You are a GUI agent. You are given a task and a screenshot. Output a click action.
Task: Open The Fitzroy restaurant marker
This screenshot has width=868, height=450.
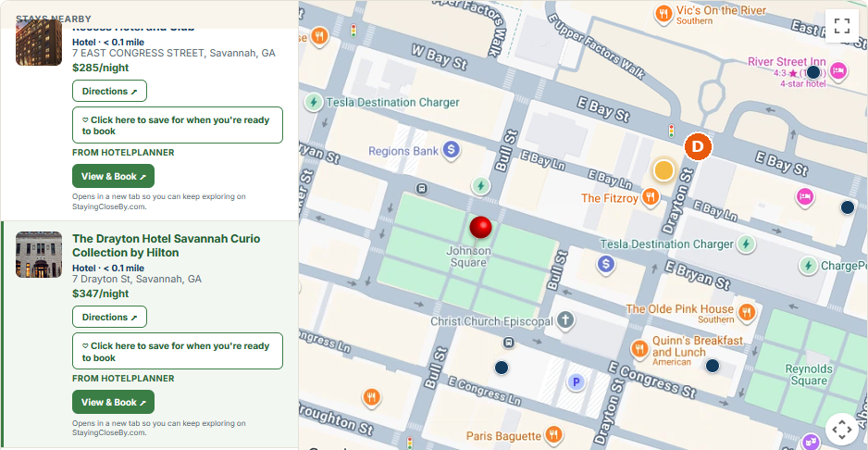point(651,197)
